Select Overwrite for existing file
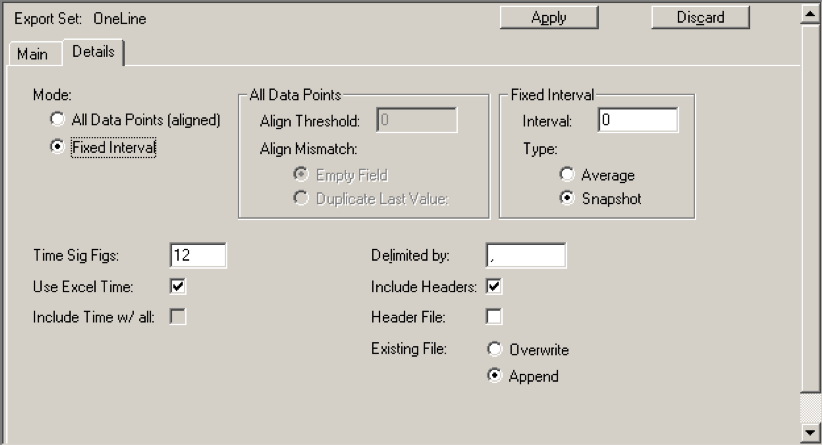822x445 pixels. coord(494,350)
